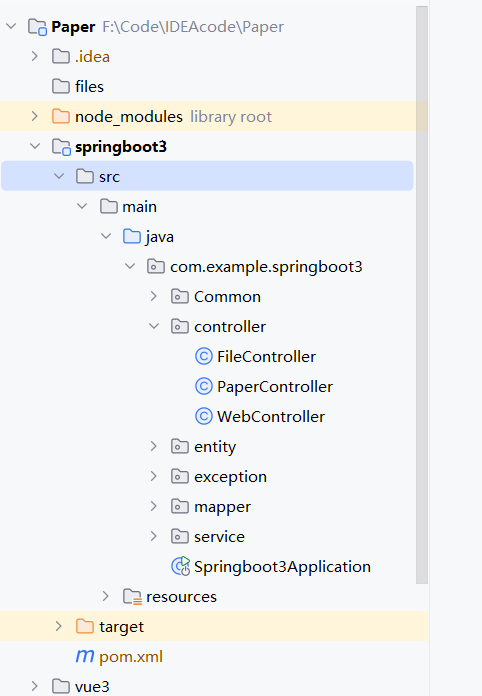Screen dimensions: 482x696
Task: Click the PaperController class icon
Action: pyautogui.click(x=204, y=387)
